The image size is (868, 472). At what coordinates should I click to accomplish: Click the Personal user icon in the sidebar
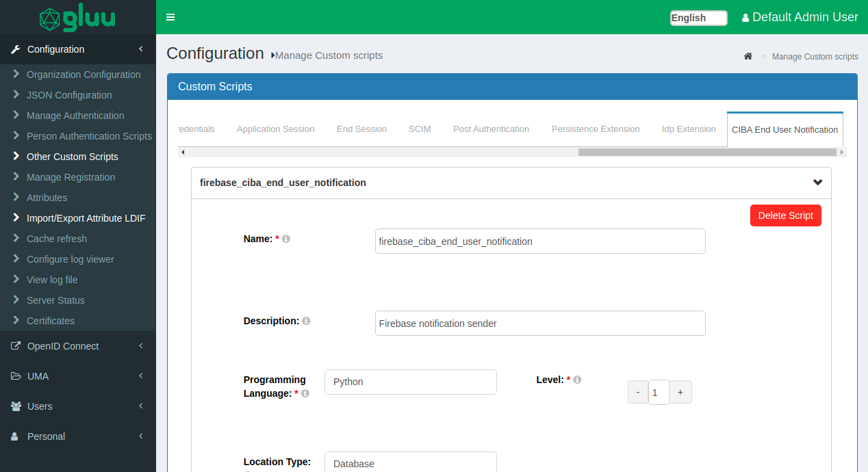pyautogui.click(x=15, y=436)
